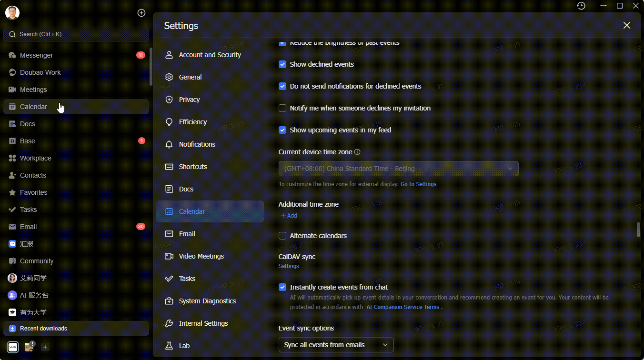Uncheck Show declined events

tap(282, 64)
